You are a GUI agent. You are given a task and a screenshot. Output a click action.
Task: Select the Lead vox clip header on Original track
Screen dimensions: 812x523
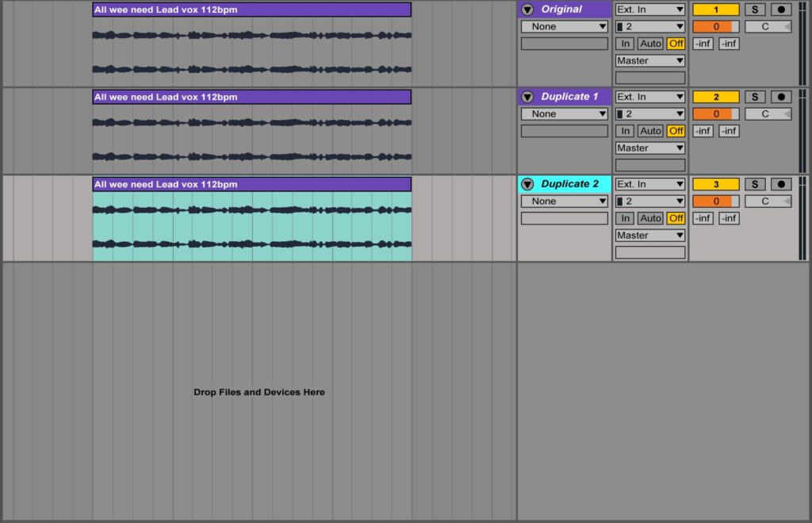pyautogui.click(x=251, y=10)
